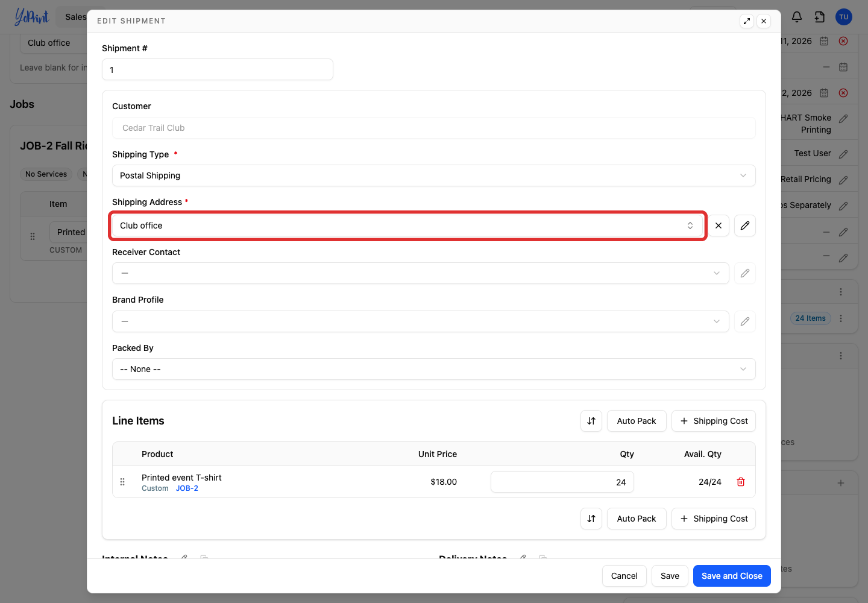This screenshot has height=603, width=868.
Task: Clear the Club office shipping address
Action: click(x=719, y=226)
